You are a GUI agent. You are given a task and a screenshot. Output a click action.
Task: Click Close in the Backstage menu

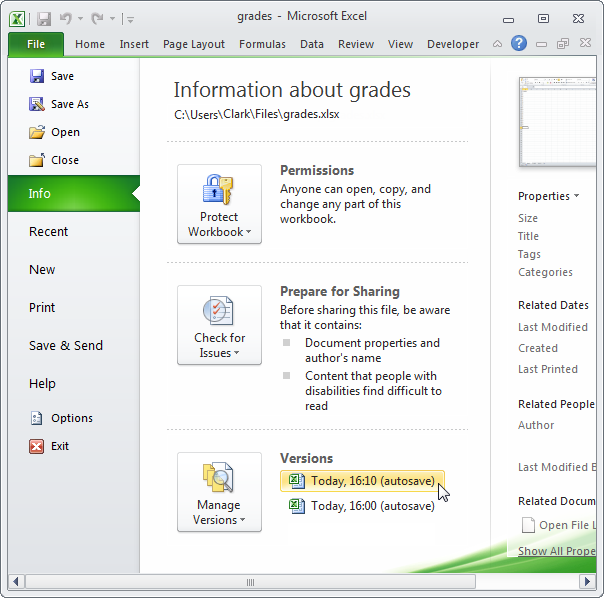(54, 160)
